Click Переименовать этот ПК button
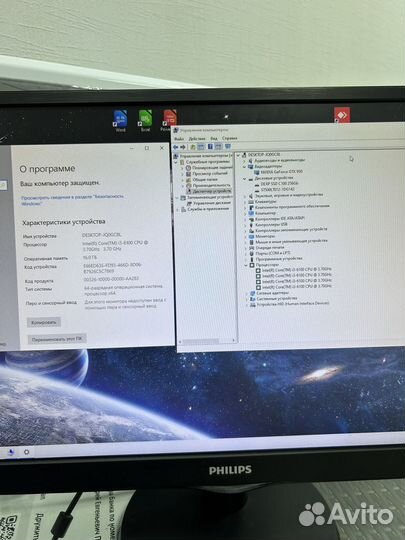The width and height of the screenshot is (405, 540). (x=57, y=339)
